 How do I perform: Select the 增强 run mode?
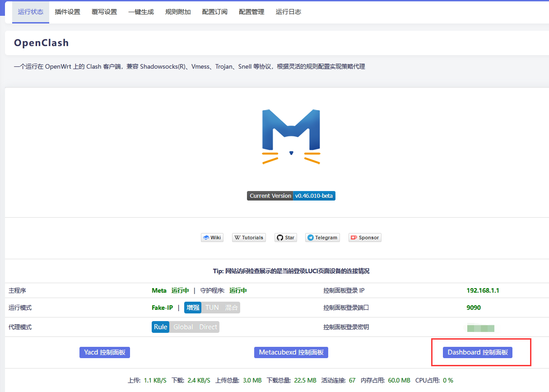193,308
